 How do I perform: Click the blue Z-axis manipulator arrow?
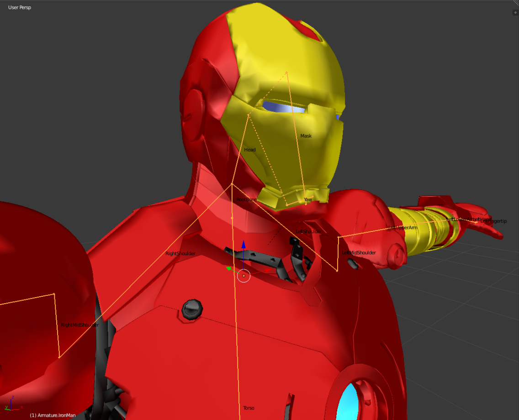pos(244,245)
